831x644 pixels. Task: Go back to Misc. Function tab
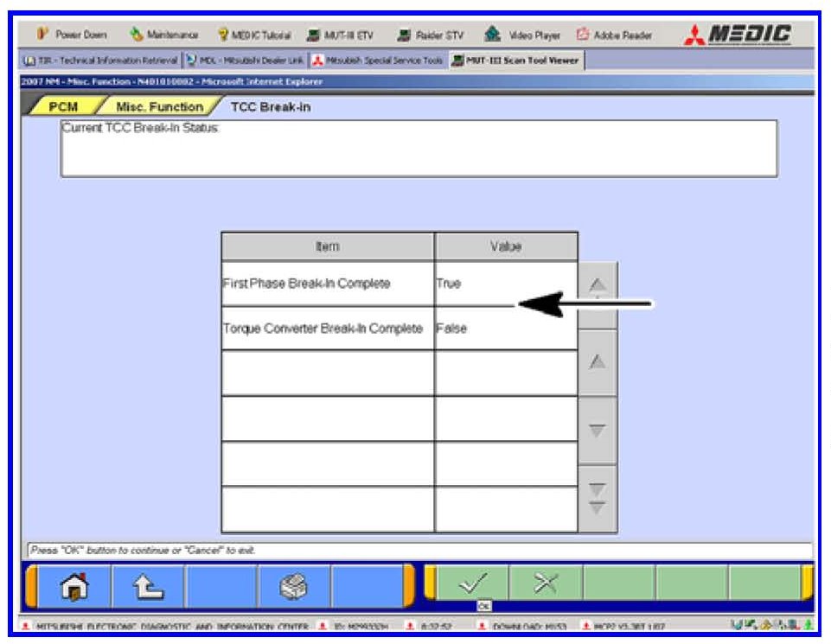pyautogui.click(x=158, y=107)
